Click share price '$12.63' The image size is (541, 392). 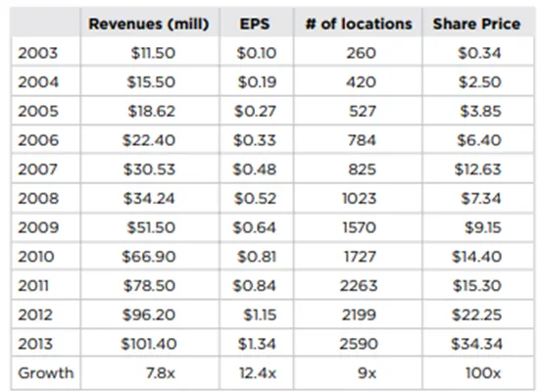477,170
